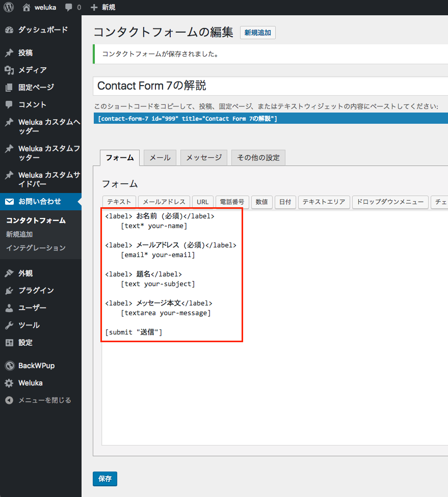Image resolution: width=448 pixels, height=497 pixels.
Task: Open the コンタクトフォーム submenu link
Action: (x=36, y=220)
